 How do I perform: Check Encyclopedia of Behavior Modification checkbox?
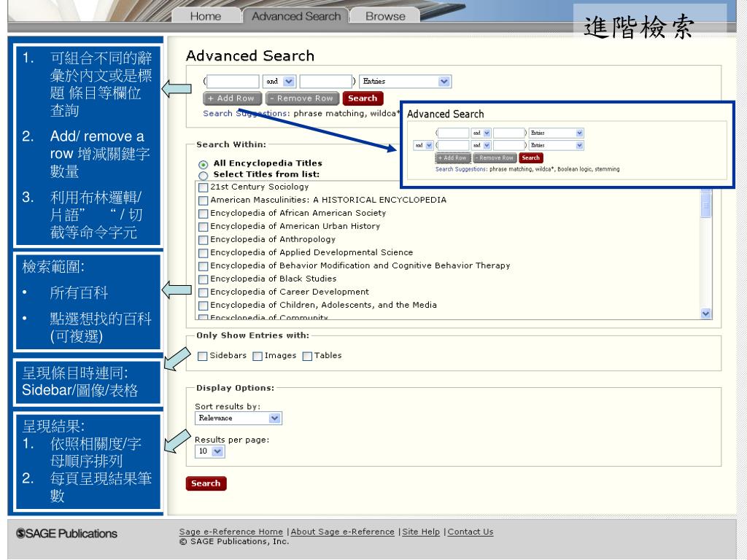coord(204,265)
